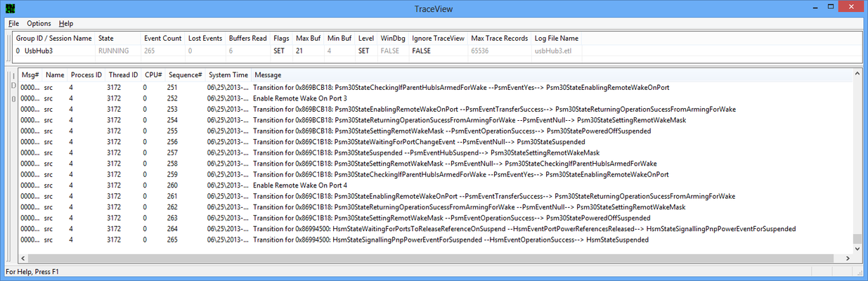This screenshot has height=281, width=868.
Task: Click the Name column header in trace list
Action: point(54,74)
